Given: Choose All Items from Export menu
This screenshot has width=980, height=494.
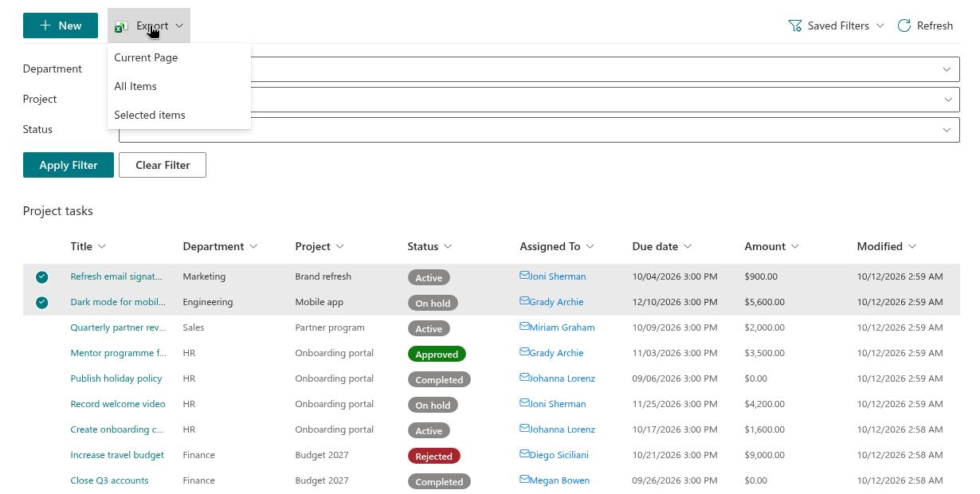Looking at the screenshot, I should (179, 86).
